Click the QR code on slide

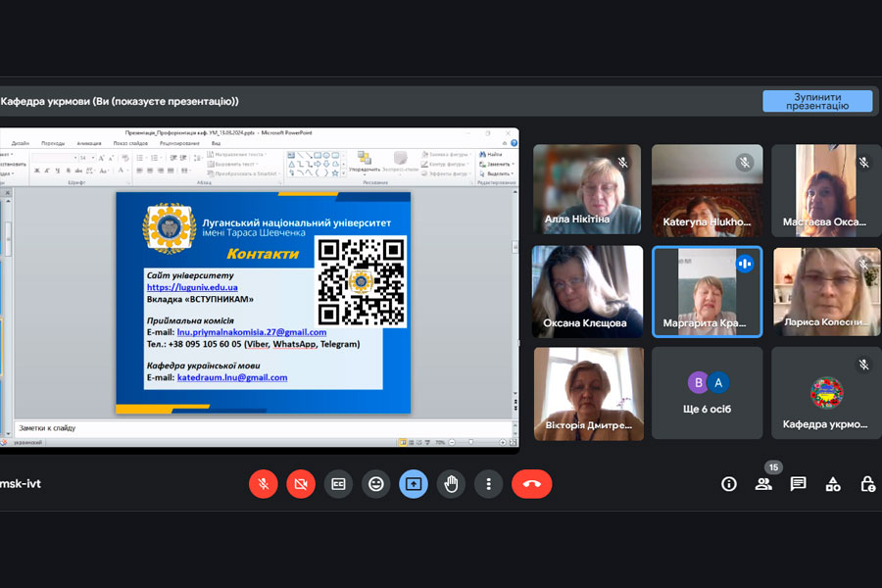361,281
